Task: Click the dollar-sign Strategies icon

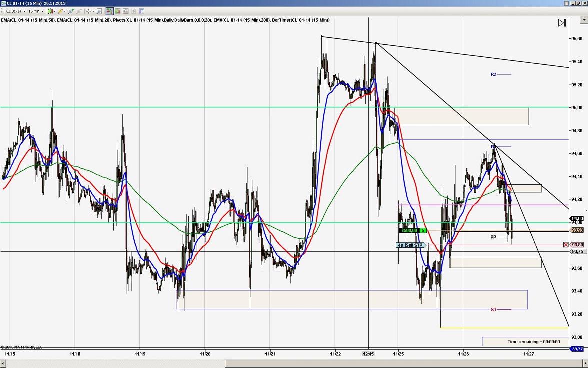Action: tap(133, 11)
